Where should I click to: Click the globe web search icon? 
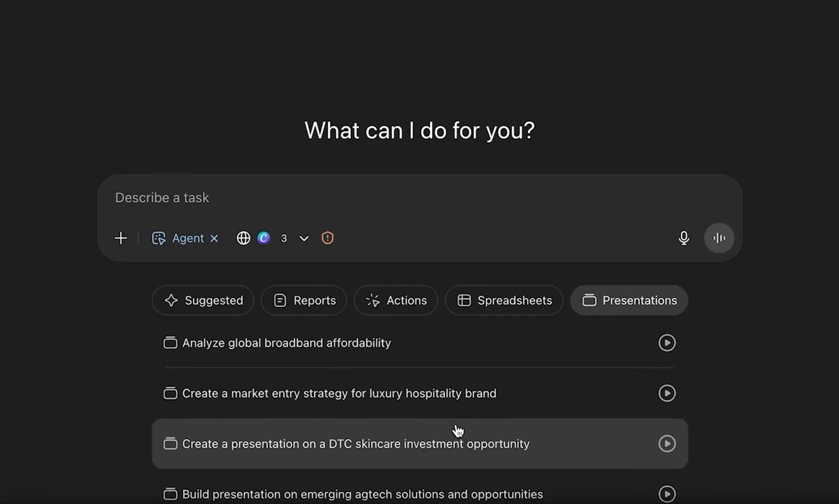click(x=243, y=238)
